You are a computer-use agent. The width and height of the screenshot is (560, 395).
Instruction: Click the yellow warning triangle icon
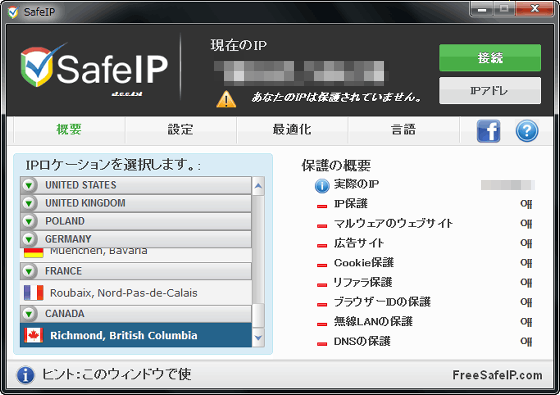tap(226, 99)
